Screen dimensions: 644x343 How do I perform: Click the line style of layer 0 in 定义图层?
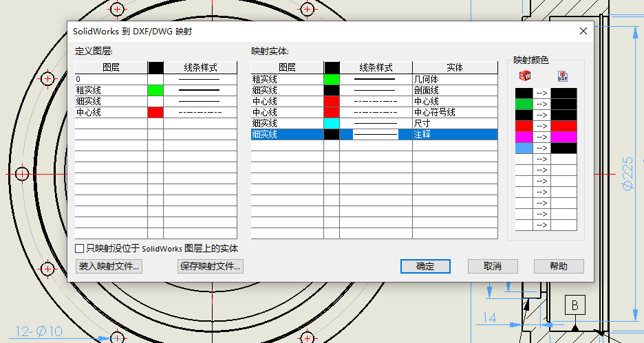(x=200, y=79)
